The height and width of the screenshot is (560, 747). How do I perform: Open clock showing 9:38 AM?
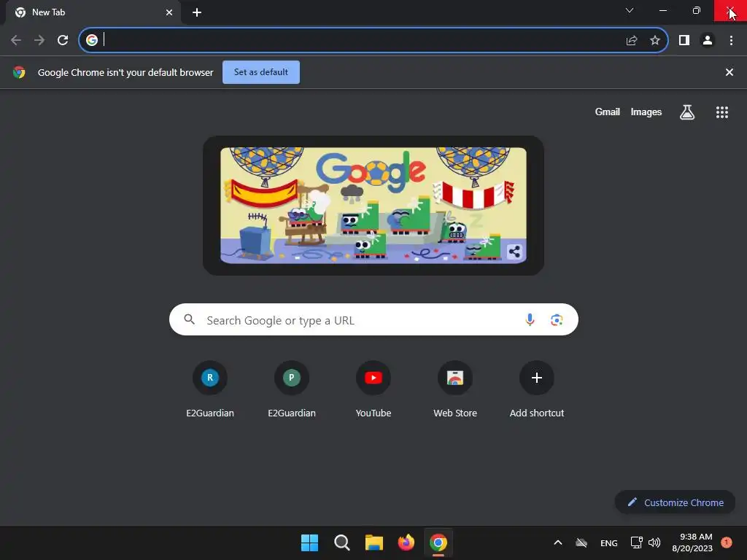click(x=692, y=542)
